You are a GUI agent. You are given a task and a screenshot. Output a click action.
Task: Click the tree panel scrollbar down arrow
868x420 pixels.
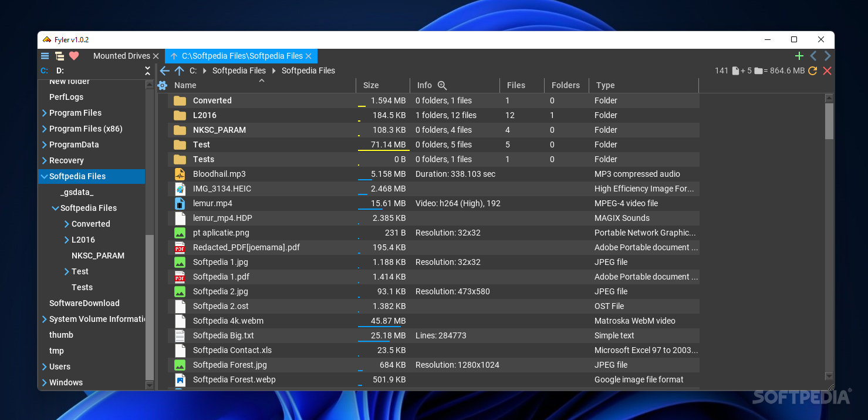pos(149,385)
